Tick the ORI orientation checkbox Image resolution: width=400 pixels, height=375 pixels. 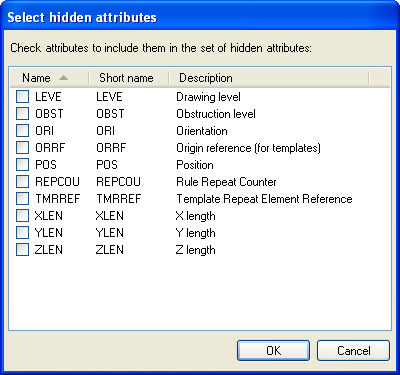(x=22, y=131)
